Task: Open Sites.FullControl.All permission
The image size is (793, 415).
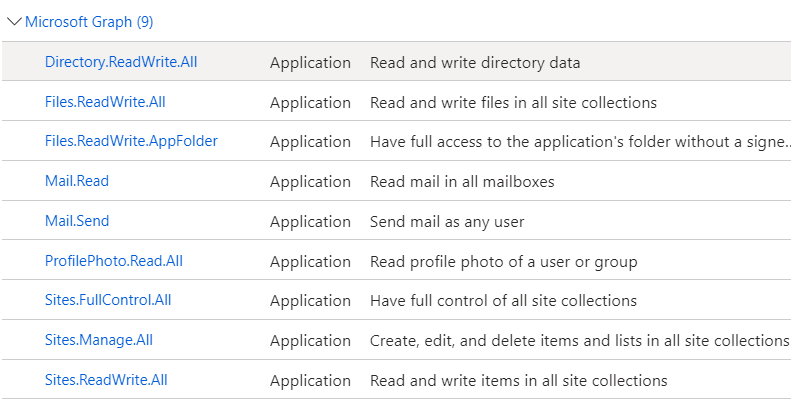Action: point(108,300)
